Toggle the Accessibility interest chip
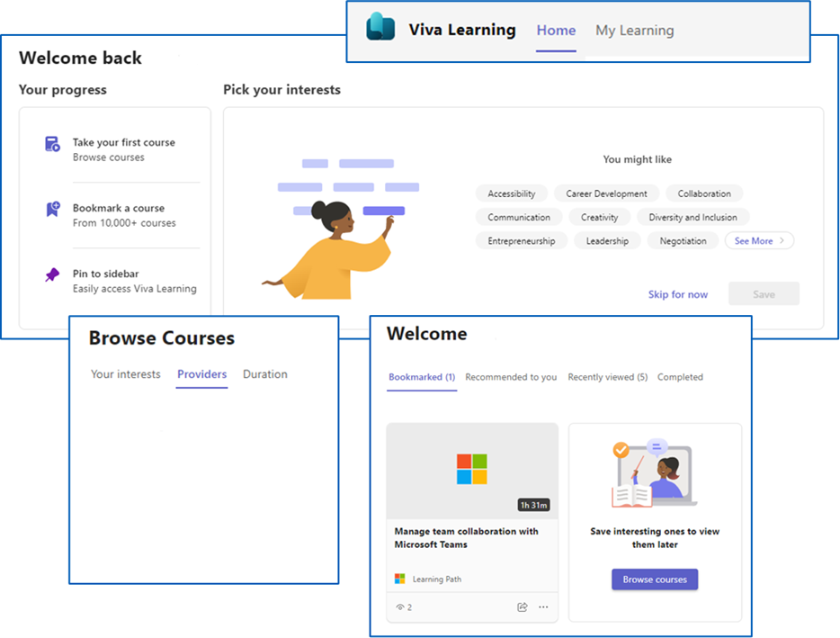Screen dimensions: 840x638 pos(512,193)
